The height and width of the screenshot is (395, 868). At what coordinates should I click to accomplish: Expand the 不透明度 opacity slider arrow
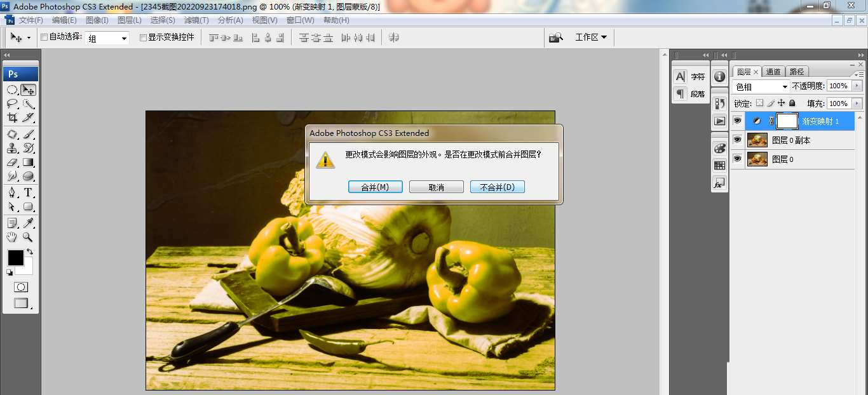pyautogui.click(x=857, y=86)
